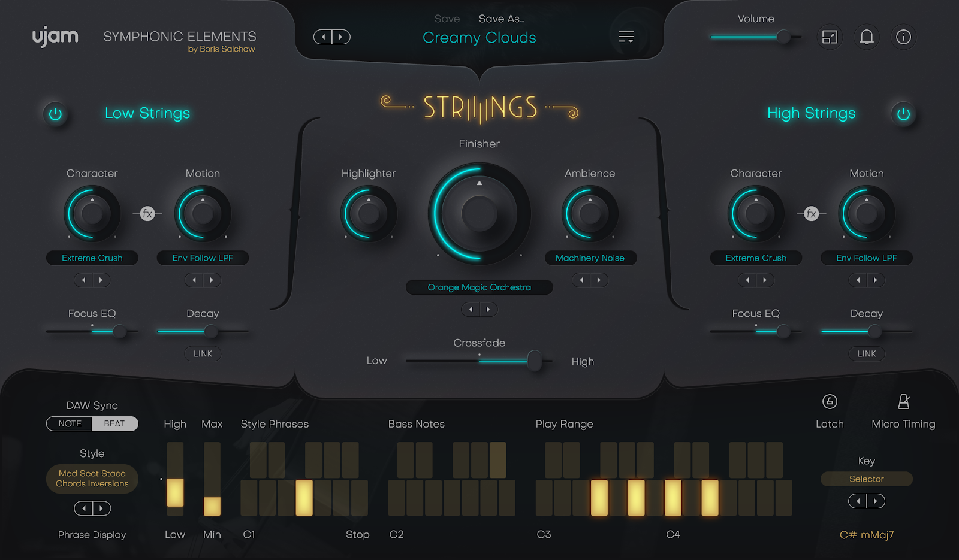
Task: Click High Strings Motion knob
Action: coord(867,213)
